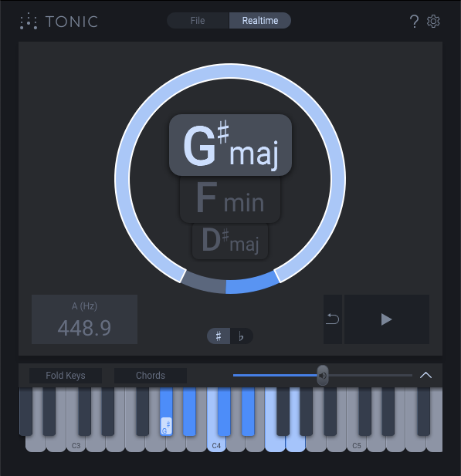Click the speaker volume slider handle
The width and height of the screenshot is (461, 476).
(323, 376)
